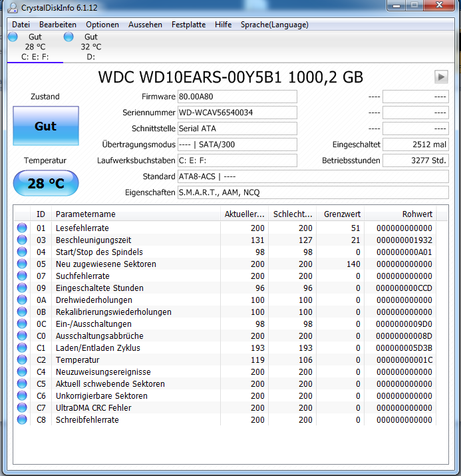Select the Eingeschaltete Stunden text
The image size is (461, 476).
point(100,288)
